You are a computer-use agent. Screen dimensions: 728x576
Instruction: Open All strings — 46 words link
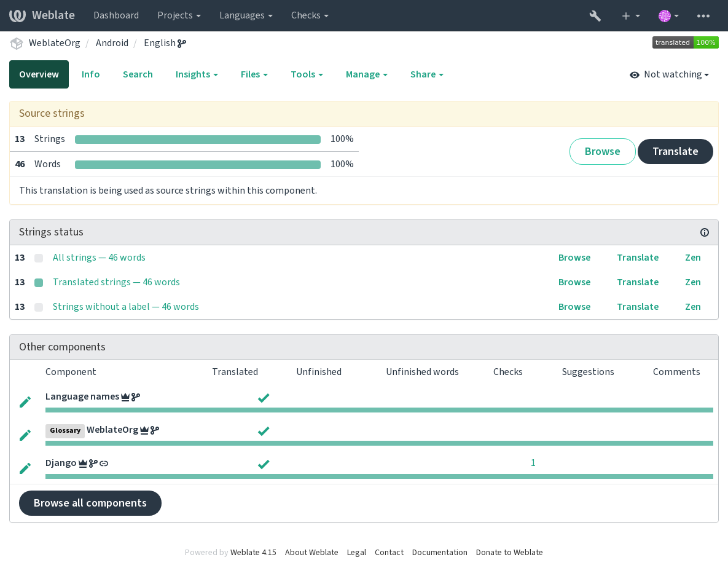99,258
